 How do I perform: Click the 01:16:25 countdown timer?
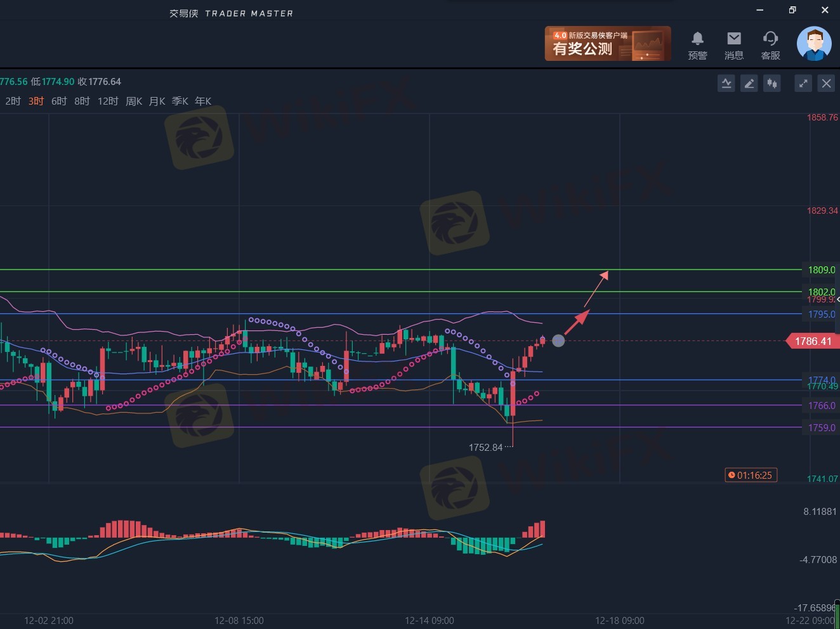[x=751, y=475]
